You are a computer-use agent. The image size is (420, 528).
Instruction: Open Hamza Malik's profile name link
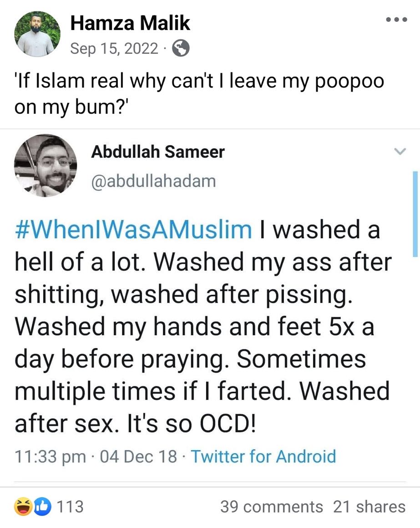pos(130,24)
